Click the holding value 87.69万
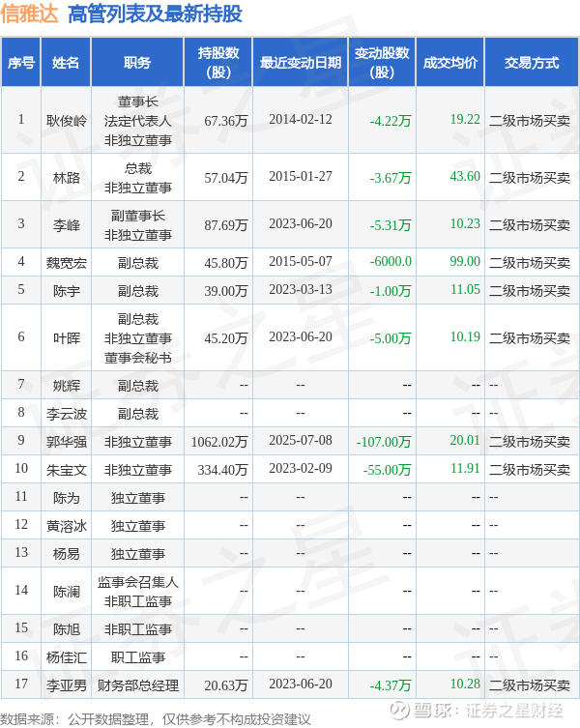The image size is (580, 728). 225,224
